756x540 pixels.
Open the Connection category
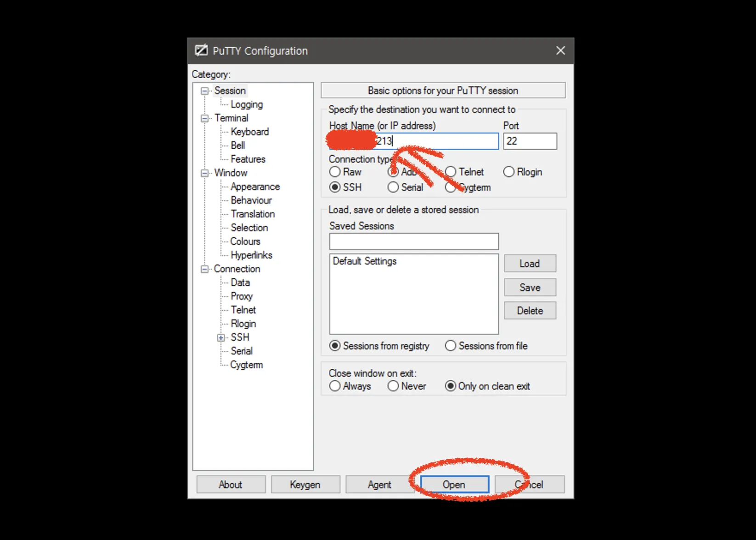(x=237, y=269)
